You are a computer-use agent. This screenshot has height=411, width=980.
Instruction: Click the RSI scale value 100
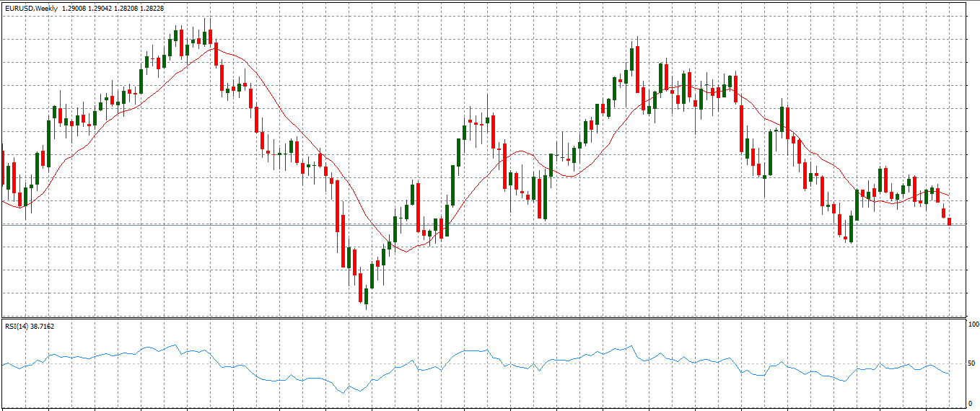tap(974, 324)
